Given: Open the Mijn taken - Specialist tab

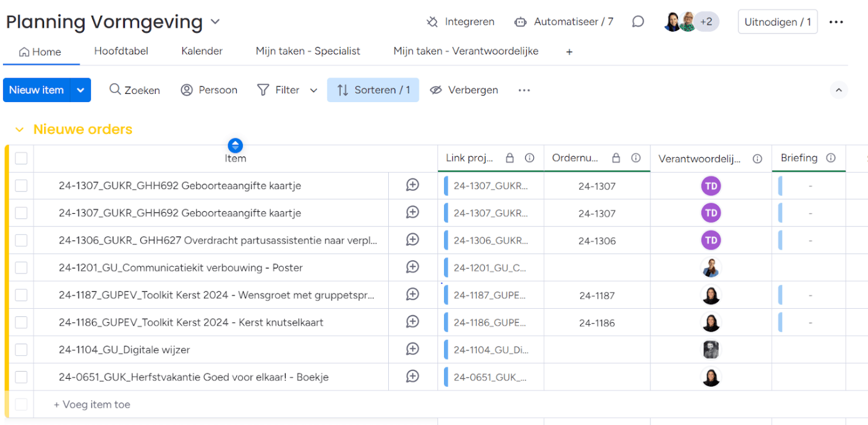Looking at the screenshot, I should pyautogui.click(x=308, y=51).
